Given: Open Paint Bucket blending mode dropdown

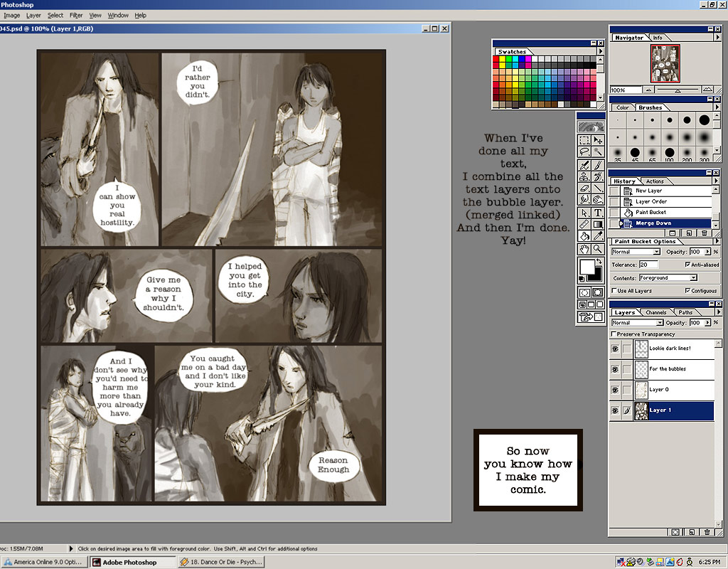Looking at the screenshot, I should 636,252.
